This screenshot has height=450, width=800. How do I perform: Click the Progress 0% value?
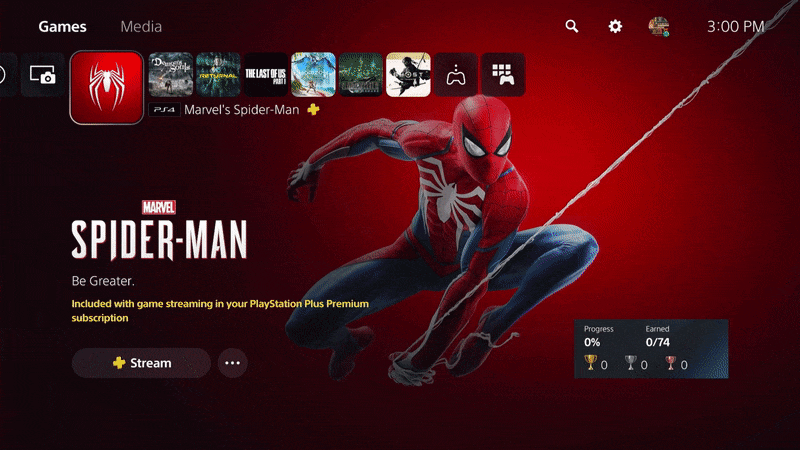(592, 342)
